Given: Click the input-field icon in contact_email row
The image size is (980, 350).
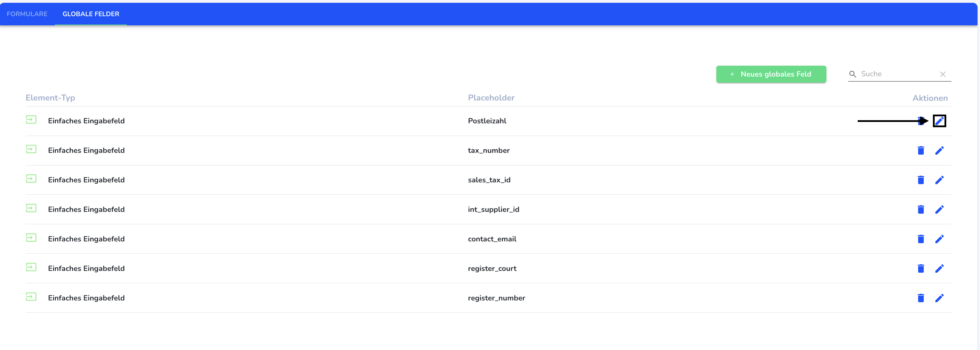Looking at the screenshot, I should coord(31,238).
